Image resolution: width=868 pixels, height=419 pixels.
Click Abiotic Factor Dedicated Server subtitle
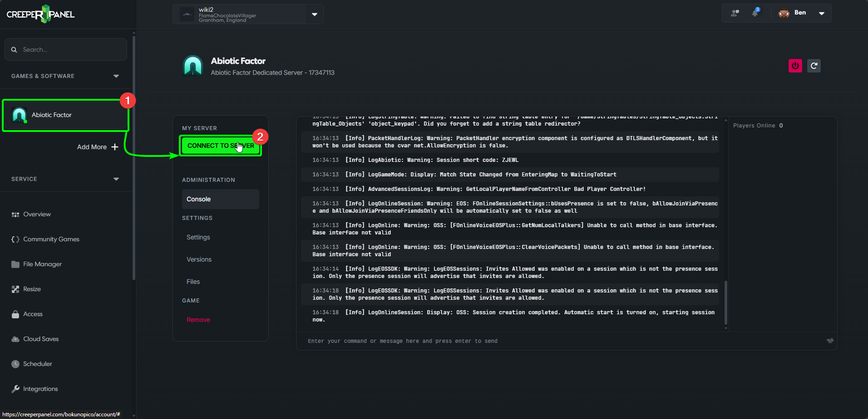tap(272, 73)
